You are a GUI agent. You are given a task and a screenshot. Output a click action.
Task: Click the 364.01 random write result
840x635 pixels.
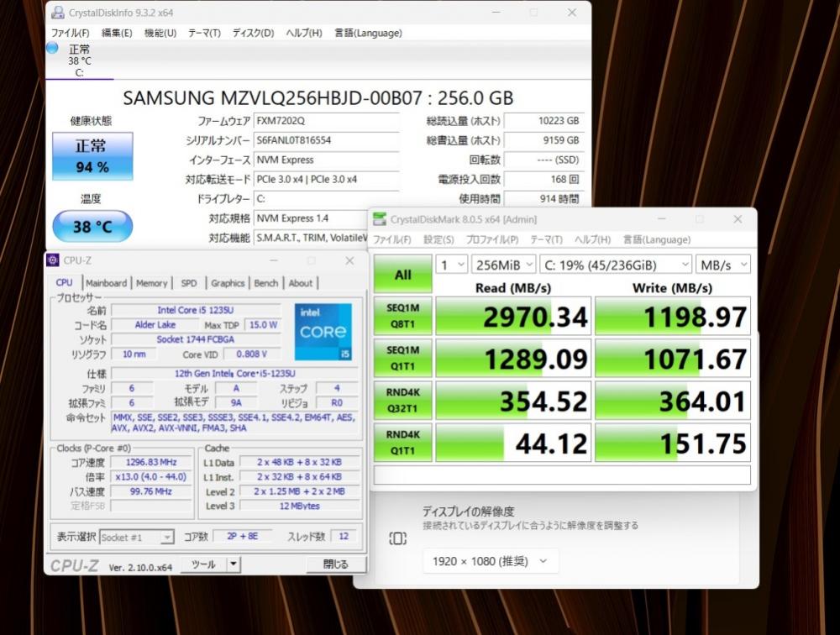pyautogui.click(x=673, y=401)
